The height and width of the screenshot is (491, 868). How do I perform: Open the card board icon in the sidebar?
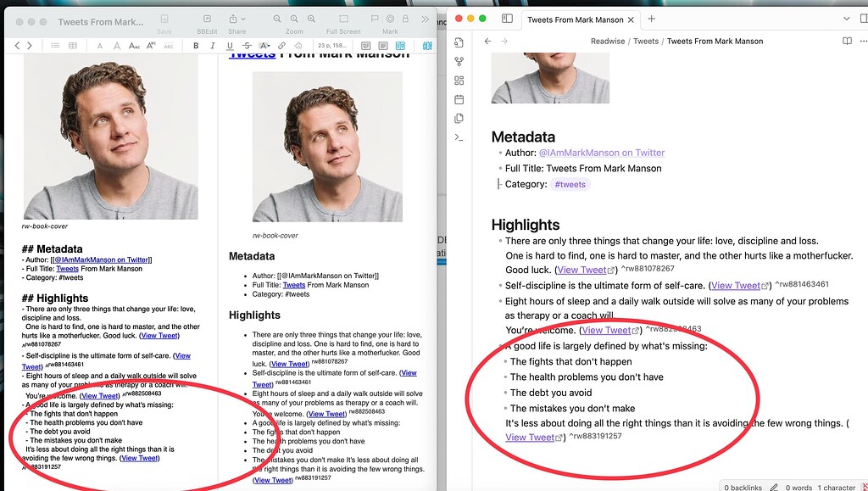[x=458, y=80]
